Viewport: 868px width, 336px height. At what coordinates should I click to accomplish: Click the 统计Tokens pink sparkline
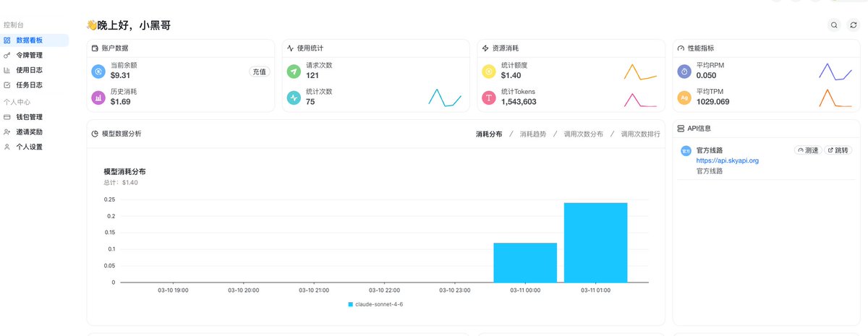coord(640,100)
